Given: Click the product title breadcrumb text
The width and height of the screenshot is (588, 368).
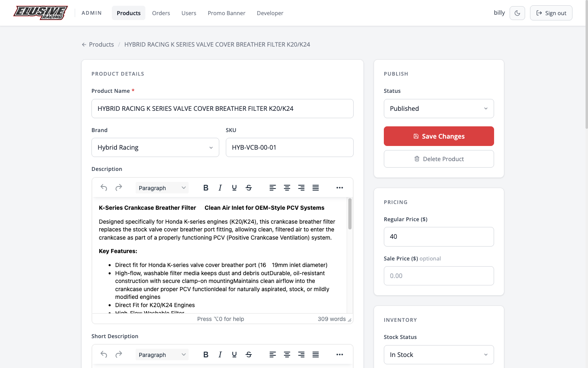Looking at the screenshot, I should [217, 45].
